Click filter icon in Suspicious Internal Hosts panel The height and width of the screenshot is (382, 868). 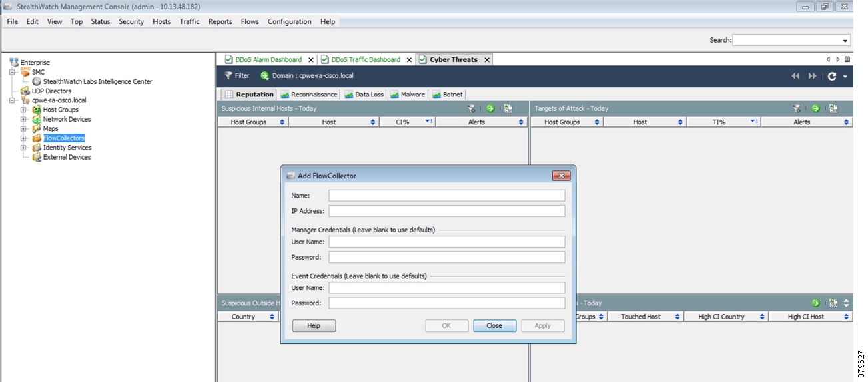click(472, 108)
